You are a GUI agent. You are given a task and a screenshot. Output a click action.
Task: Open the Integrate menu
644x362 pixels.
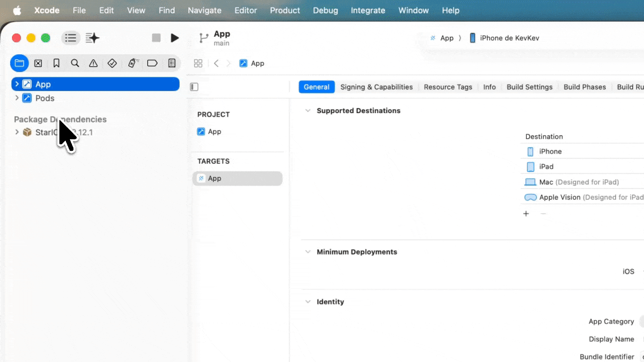pyautogui.click(x=368, y=10)
